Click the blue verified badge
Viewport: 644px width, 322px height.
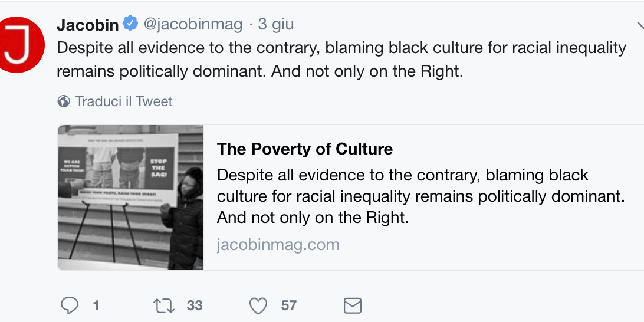pyautogui.click(x=130, y=24)
